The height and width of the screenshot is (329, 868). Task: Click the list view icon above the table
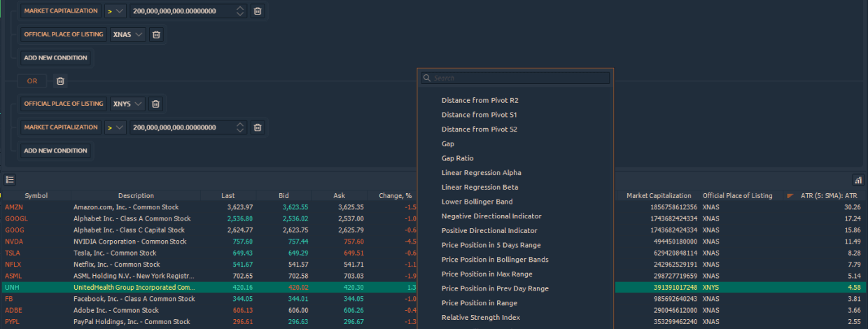pyautogui.click(x=10, y=180)
